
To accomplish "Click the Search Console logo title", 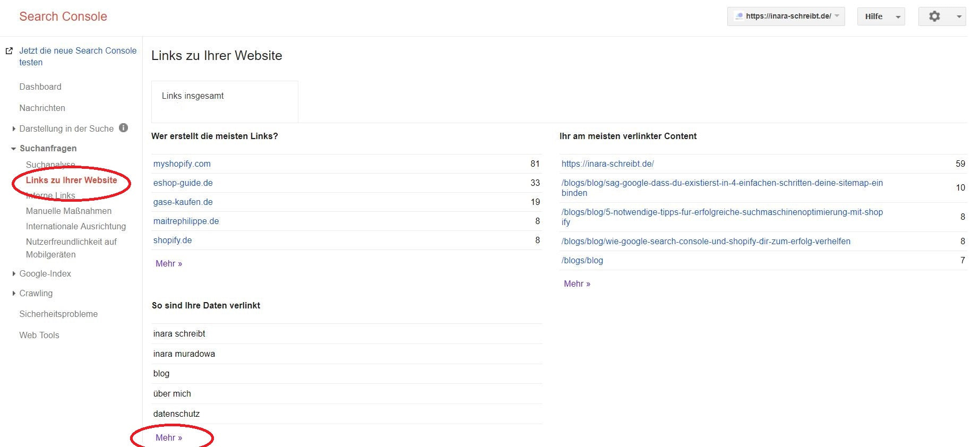I will click(63, 16).
